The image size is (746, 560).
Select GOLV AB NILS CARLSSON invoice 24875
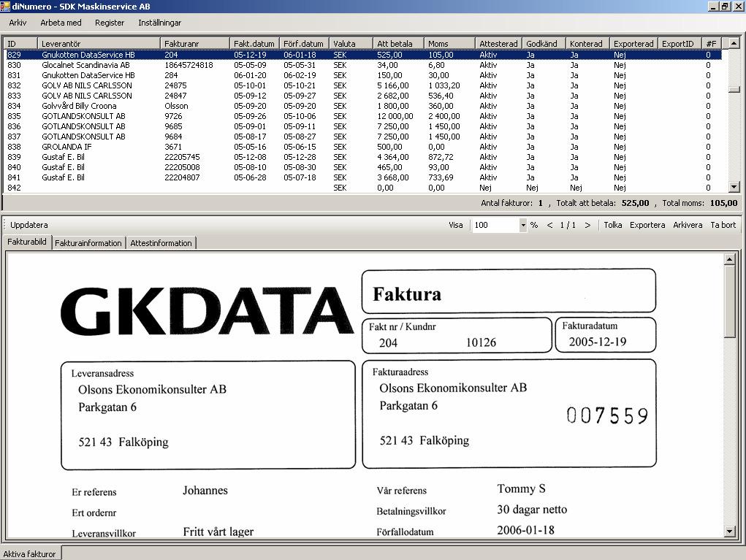coord(364,85)
